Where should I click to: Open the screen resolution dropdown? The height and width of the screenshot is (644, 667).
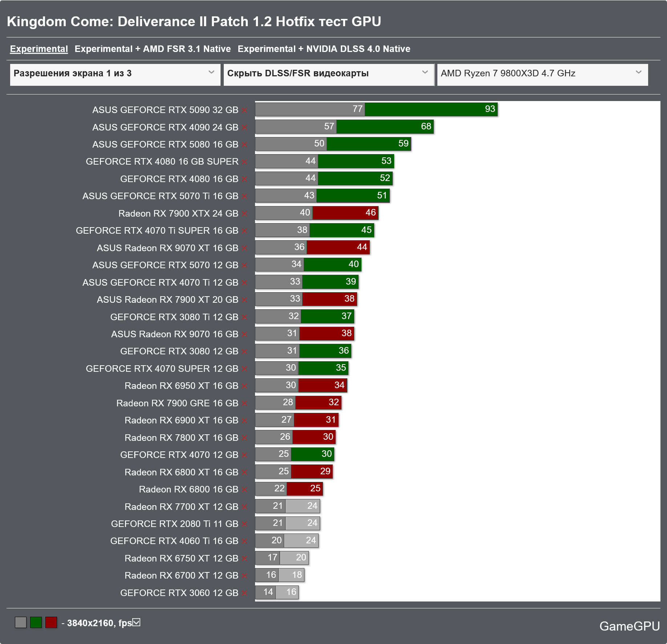pos(115,75)
